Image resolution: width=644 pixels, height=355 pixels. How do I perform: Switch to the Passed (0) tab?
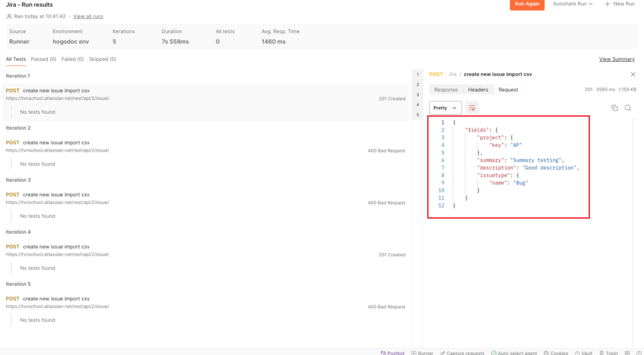pyautogui.click(x=43, y=59)
